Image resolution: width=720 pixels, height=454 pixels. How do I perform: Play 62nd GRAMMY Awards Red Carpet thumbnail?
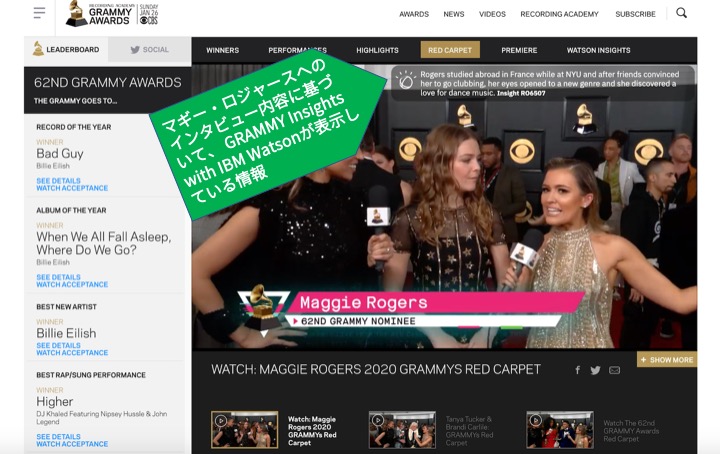560,430
